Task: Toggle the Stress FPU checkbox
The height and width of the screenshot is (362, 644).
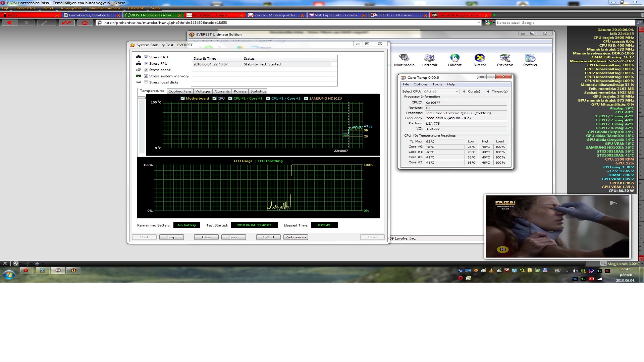Action: 146,64
